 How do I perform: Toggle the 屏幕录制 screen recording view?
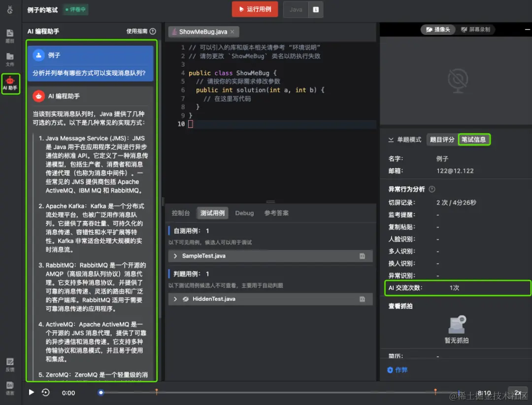[x=476, y=29]
